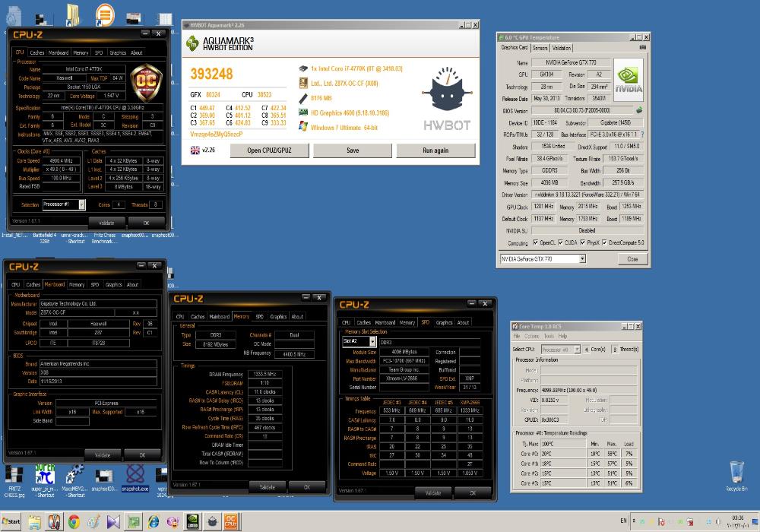The width and height of the screenshot is (760, 532).
Task: Open the Paint icon in the taskbar
Action: click(x=93, y=522)
